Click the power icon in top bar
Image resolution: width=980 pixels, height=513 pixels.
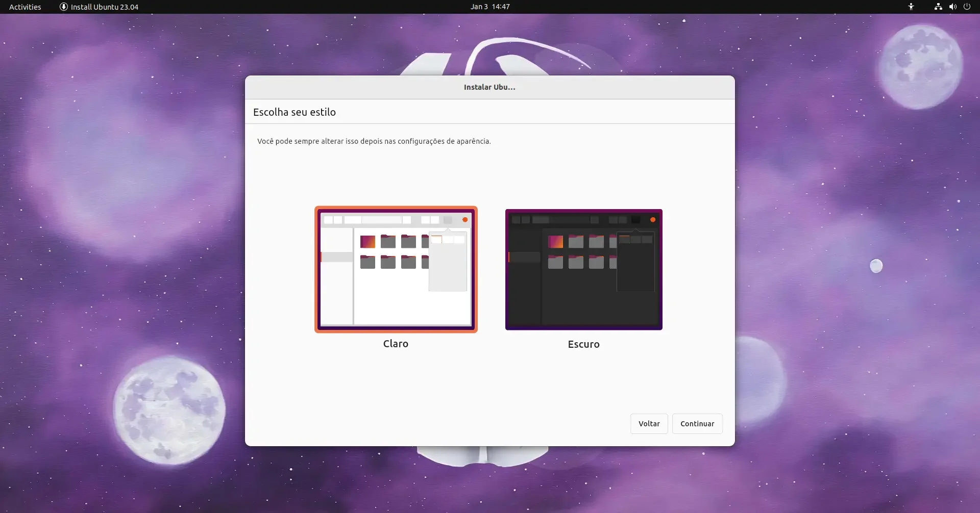pyautogui.click(x=967, y=7)
